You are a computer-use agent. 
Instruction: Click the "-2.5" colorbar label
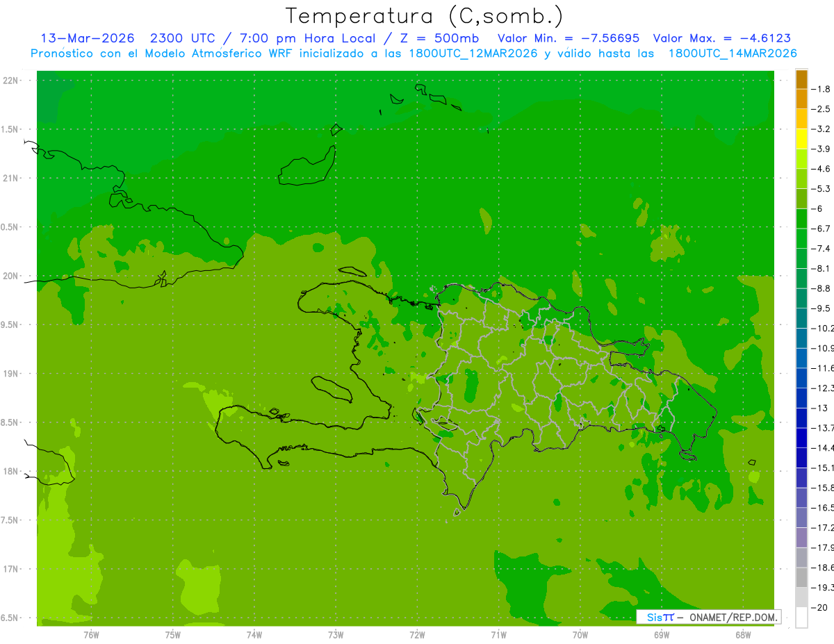coord(821,109)
